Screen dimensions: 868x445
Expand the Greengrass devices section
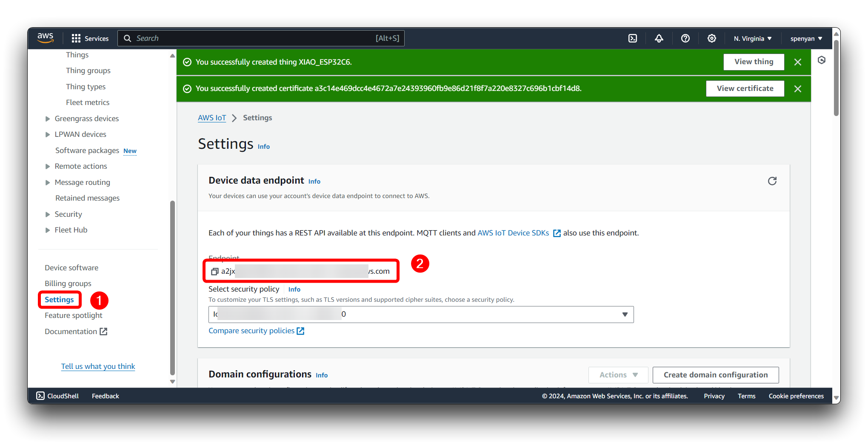(x=48, y=119)
